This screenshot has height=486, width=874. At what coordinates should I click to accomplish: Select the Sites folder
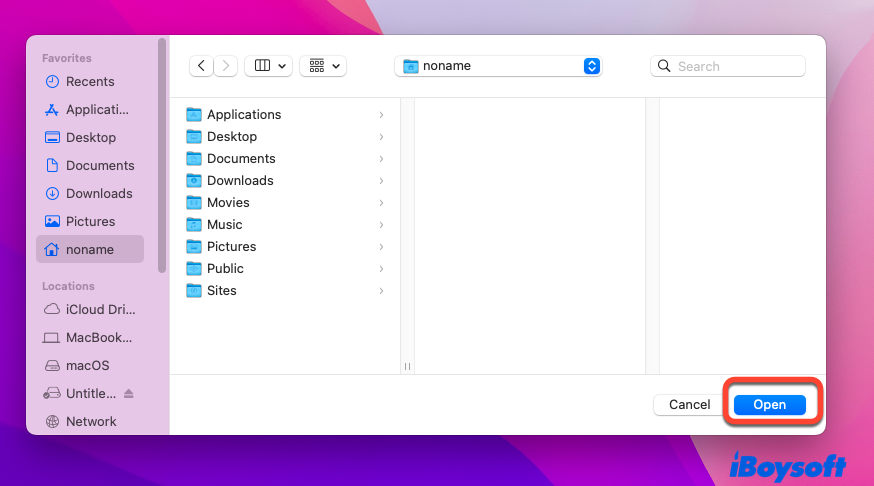[x=222, y=291]
